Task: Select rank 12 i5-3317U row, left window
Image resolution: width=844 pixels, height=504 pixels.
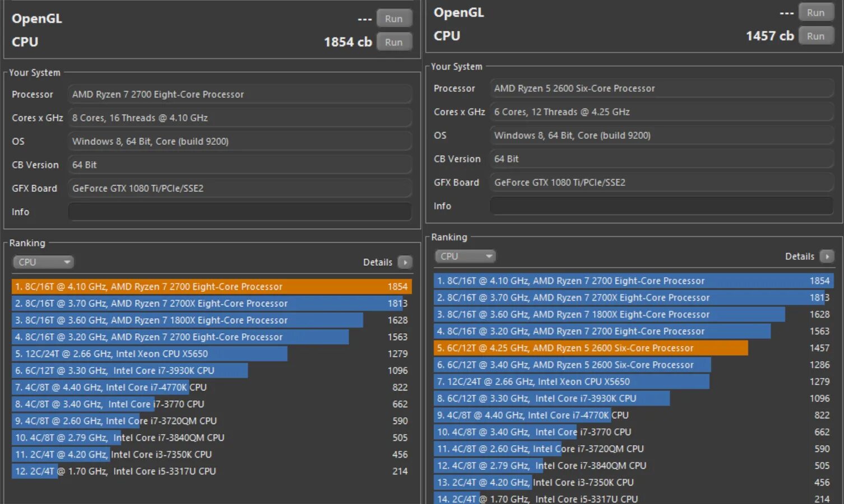Action: [212, 471]
